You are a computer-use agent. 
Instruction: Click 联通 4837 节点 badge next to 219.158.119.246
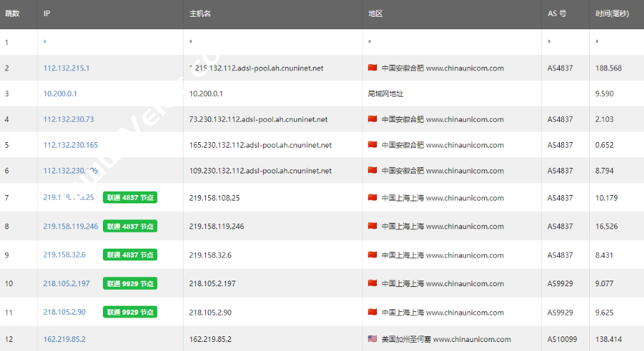pyautogui.click(x=130, y=226)
